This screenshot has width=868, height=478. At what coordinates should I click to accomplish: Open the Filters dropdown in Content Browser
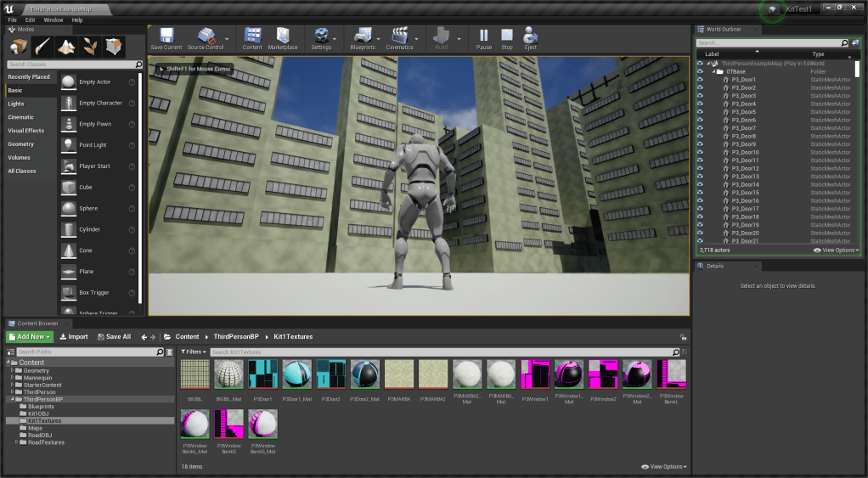193,351
